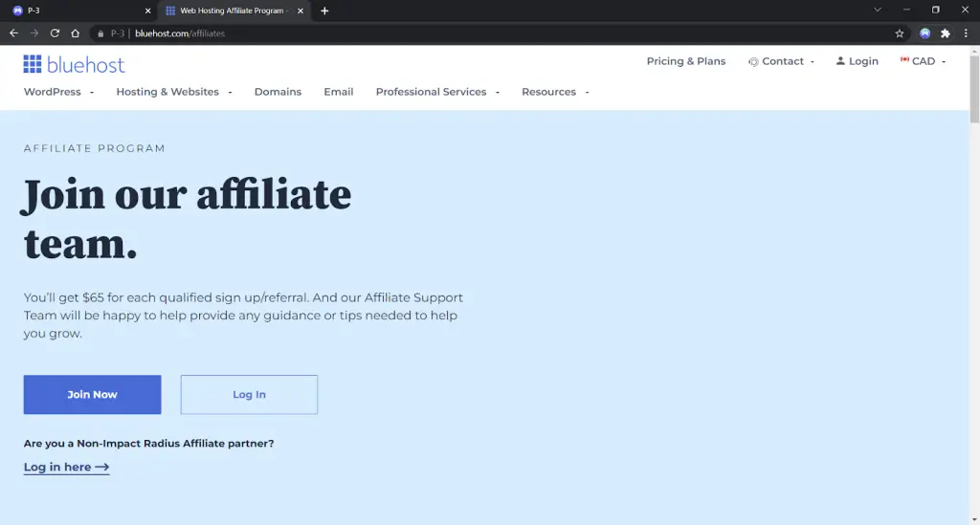Open a new tab with plus icon
The height and width of the screenshot is (525, 980).
point(324,11)
